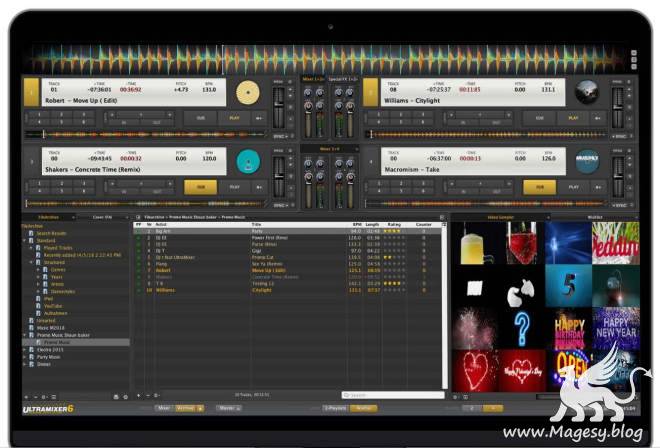Click the remove (-) icon below the playlist
Screen dimensions: 660x448
(x=147, y=396)
